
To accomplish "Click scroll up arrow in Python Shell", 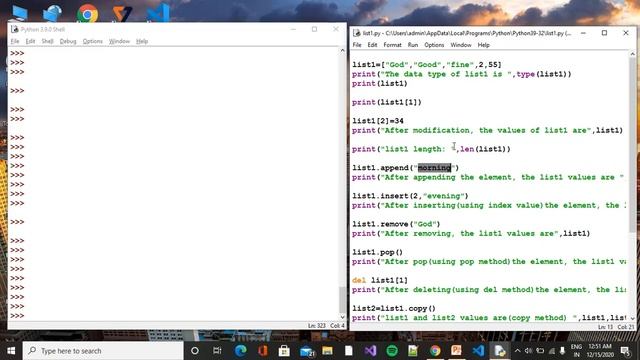I will pyautogui.click(x=342, y=51).
